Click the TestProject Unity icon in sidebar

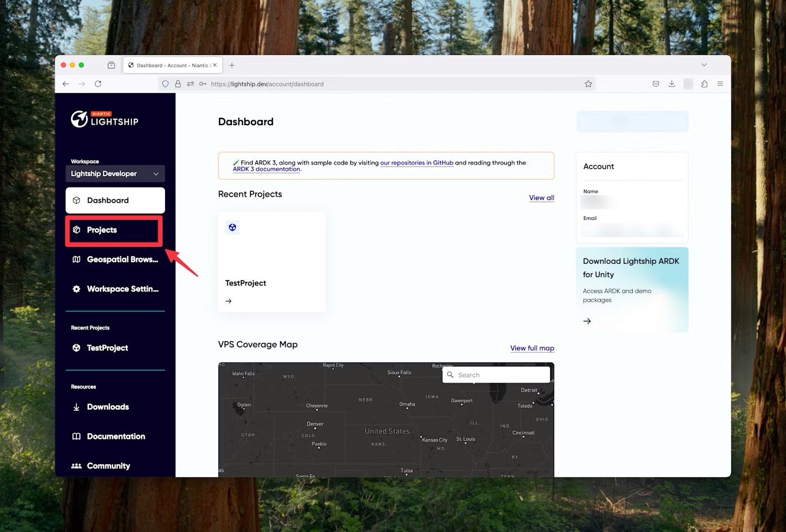[x=76, y=348]
